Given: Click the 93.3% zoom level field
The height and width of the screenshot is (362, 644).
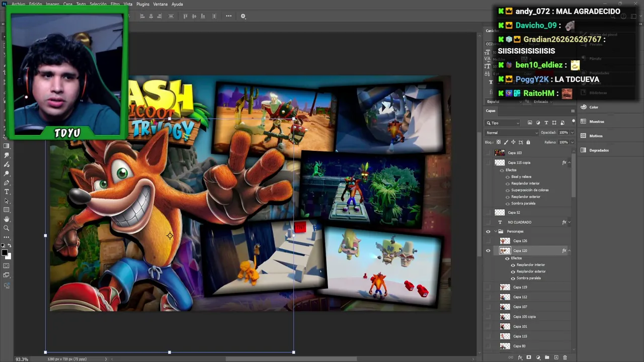Looking at the screenshot, I should pyautogui.click(x=22, y=359).
